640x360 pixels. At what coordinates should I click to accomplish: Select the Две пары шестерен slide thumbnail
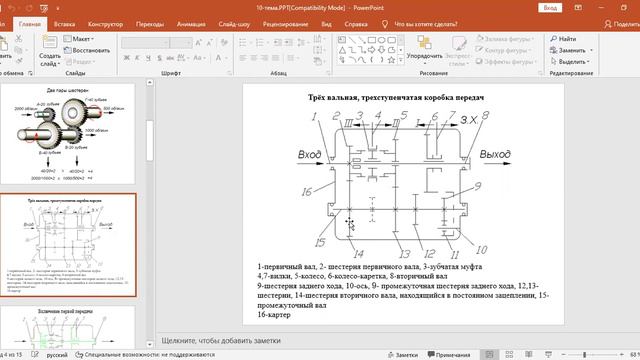68,134
